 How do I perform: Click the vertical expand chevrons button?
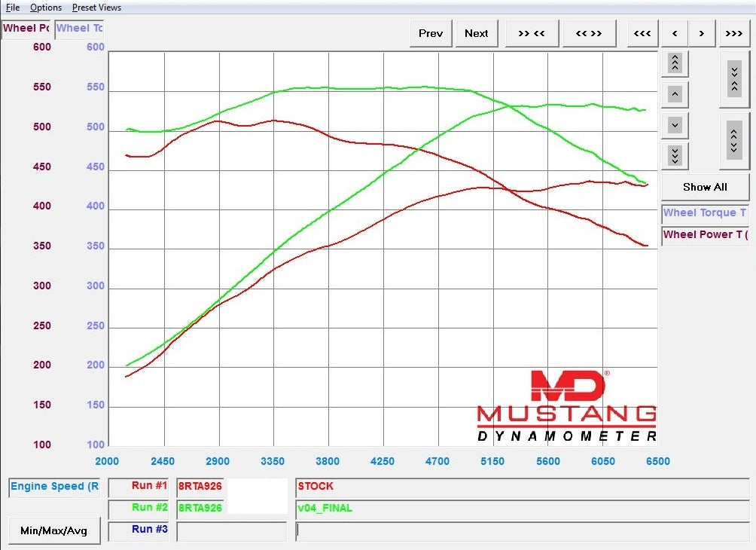(x=733, y=139)
